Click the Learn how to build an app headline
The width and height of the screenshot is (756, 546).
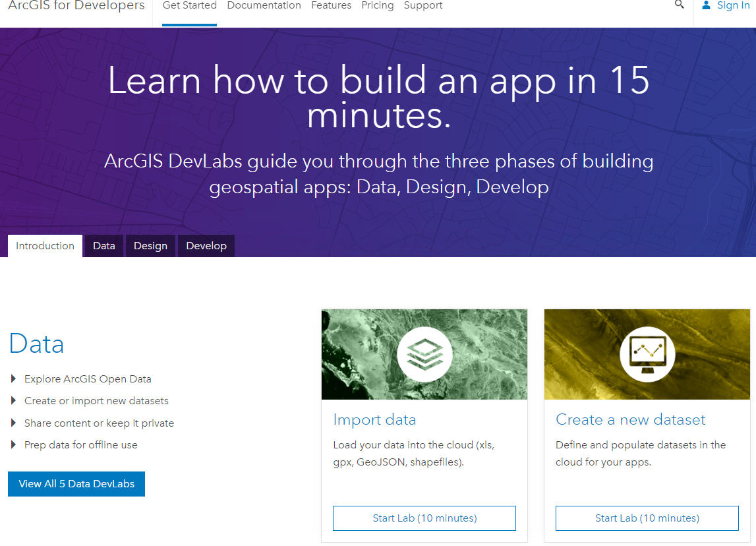[x=379, y=98]
